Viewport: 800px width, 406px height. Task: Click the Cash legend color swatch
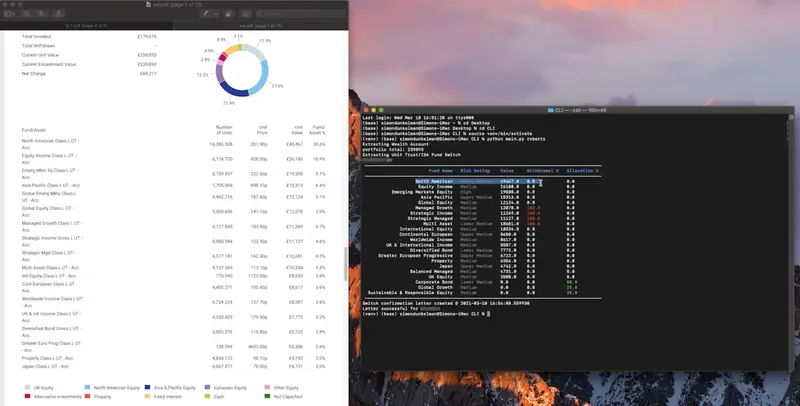pyautogui.click(x=208, y=396)
